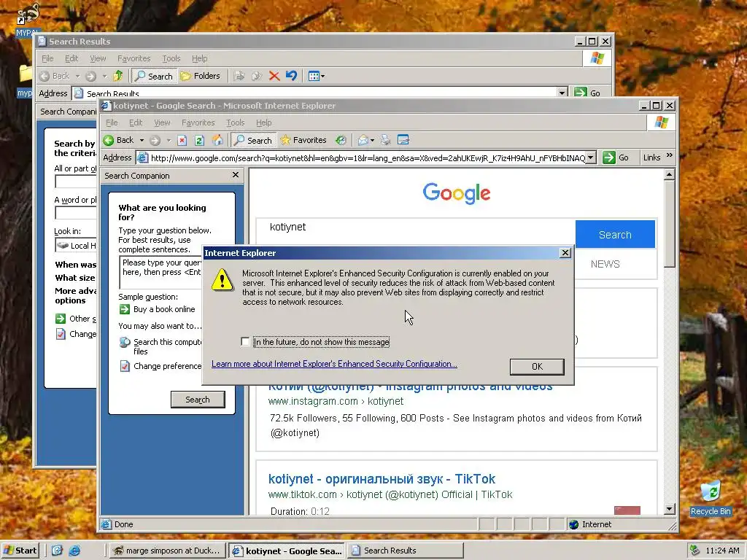Expand the IE address bar URL dropdown

pos(591,157)
